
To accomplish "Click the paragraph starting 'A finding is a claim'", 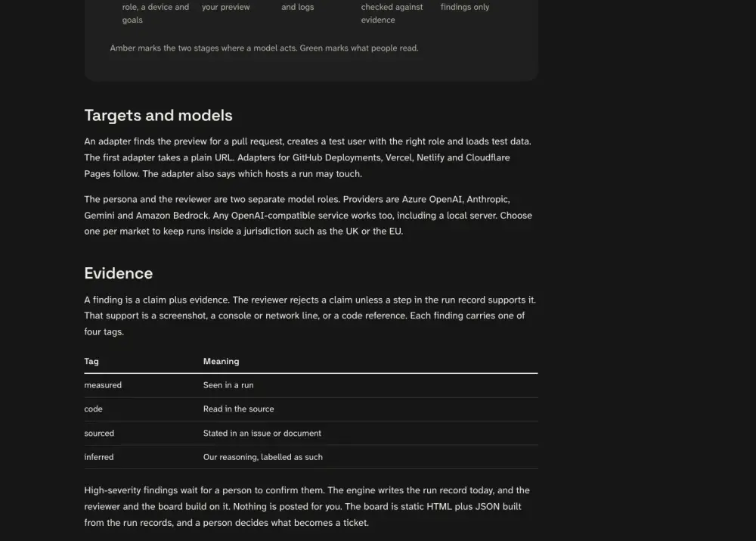I will pyautogui.click(x=310, y=316).
